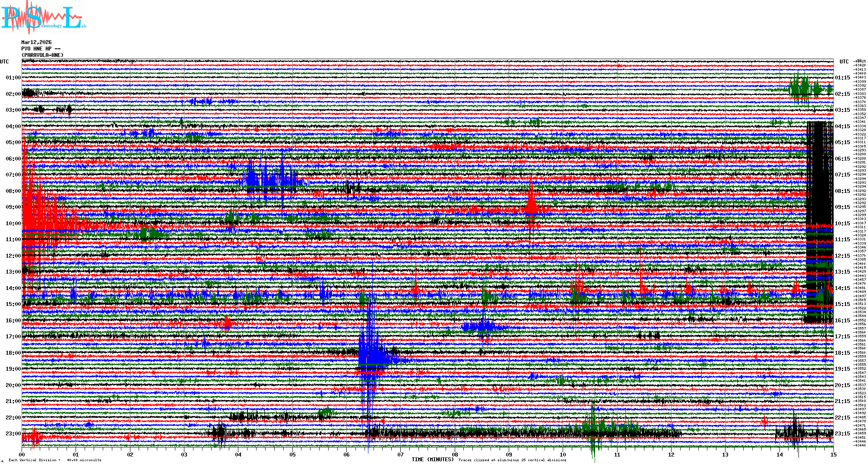Image resolution: width=868 pixels, height=466 pixels.
Task: Click the traces clipped footnote text
Action: (x=512, y=460)
